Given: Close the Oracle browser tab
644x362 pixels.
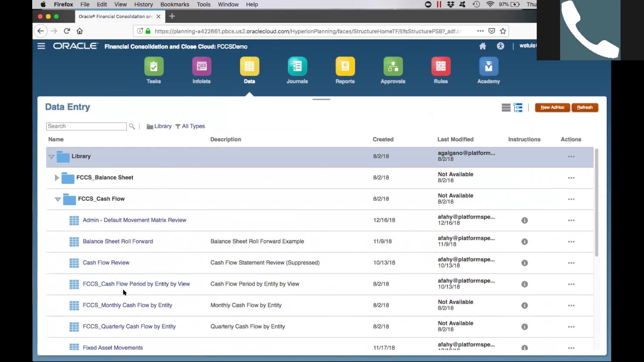Looking at the screenshot, I should click(158, 17).
